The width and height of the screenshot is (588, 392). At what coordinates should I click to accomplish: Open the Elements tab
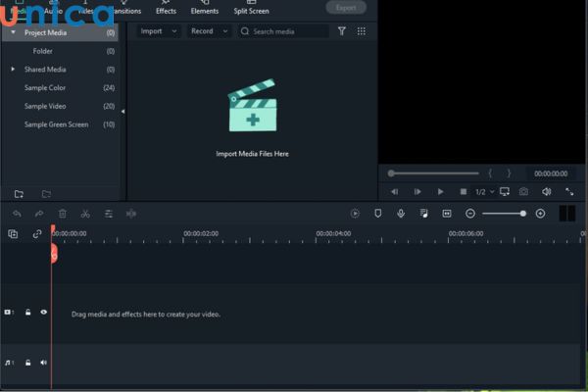[x=205, y=8]
